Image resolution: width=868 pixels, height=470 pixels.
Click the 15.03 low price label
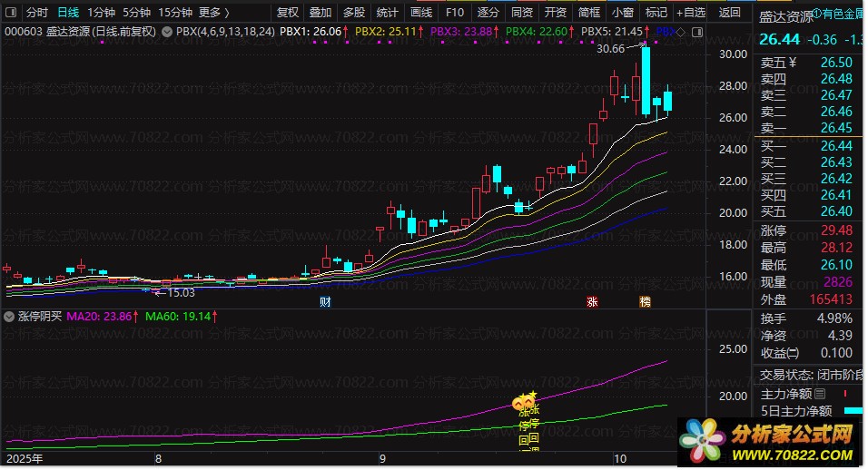(x=181, y=293)
